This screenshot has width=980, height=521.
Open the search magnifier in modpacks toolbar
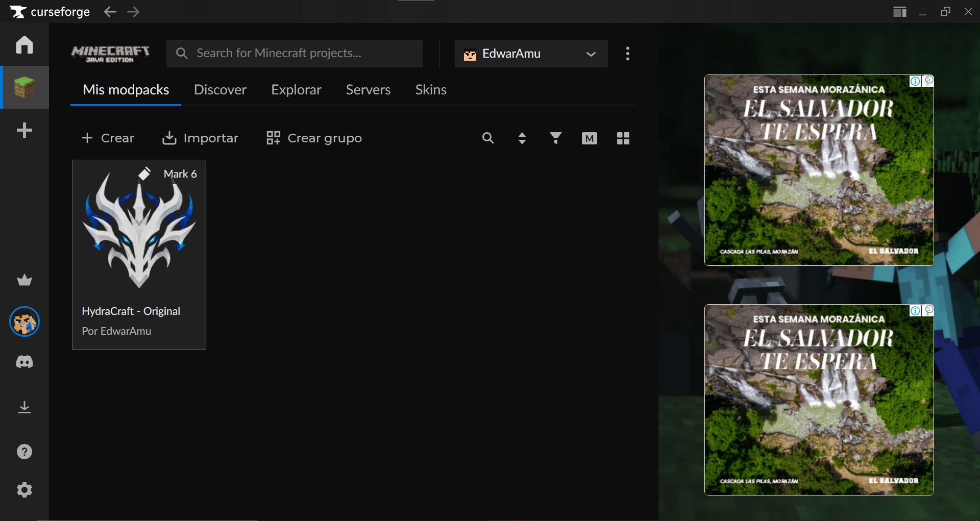(488, 138)
